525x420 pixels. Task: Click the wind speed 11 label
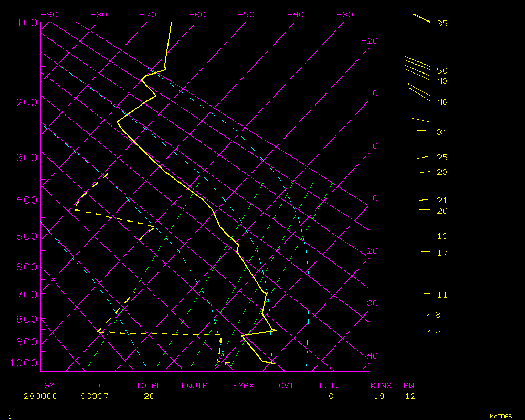[x=442, y=295]
